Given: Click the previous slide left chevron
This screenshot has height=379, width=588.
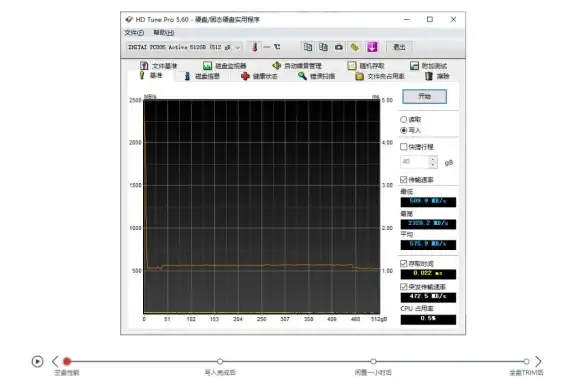Looking at the screenshot, I should tap(55, 361).
